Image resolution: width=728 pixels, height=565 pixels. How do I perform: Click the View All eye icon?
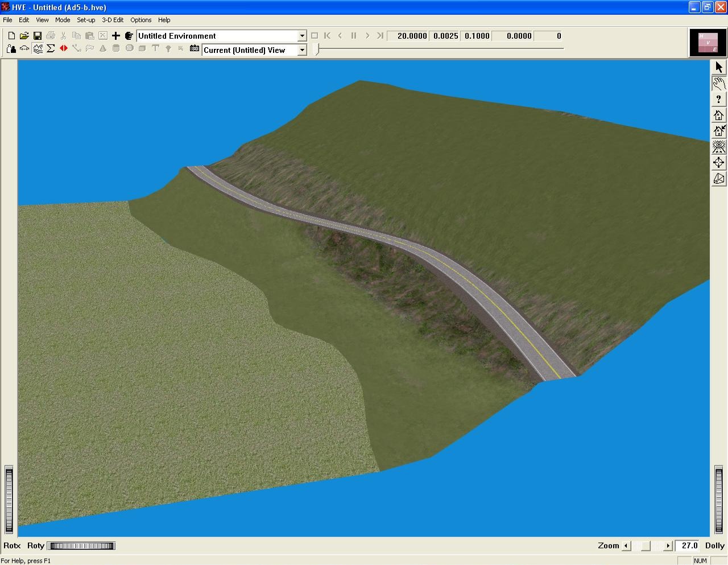click(x=719, y=147)
